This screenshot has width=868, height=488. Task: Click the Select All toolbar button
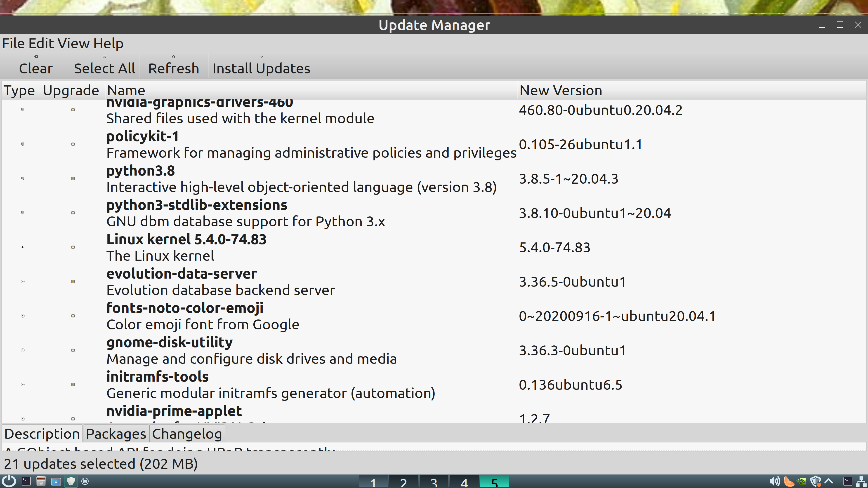104,65
